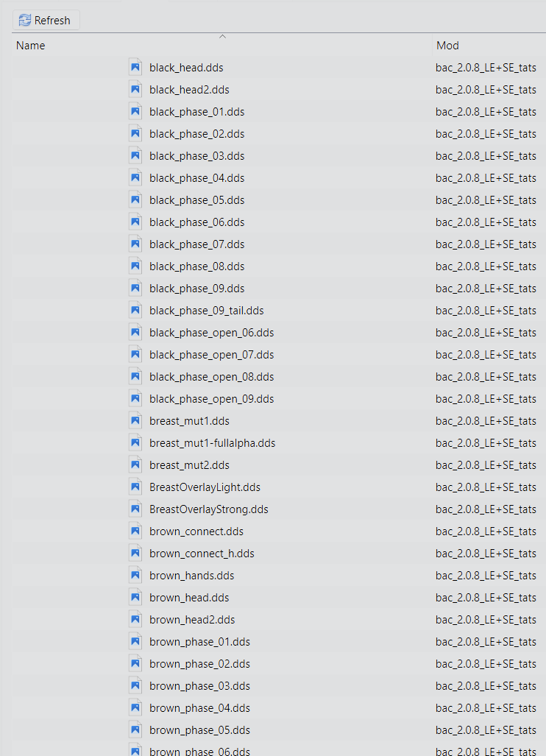546x756 pixels.
Task: Click Mod value in black_phase_02.dds row
Action: click(x=486, y=133)
